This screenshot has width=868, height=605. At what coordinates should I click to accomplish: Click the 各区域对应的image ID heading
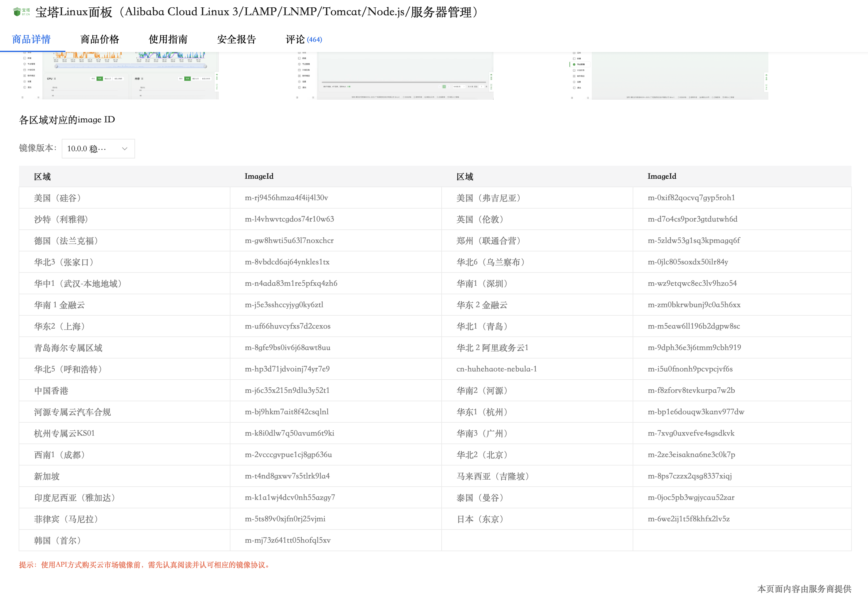click(x=67, y=120)
